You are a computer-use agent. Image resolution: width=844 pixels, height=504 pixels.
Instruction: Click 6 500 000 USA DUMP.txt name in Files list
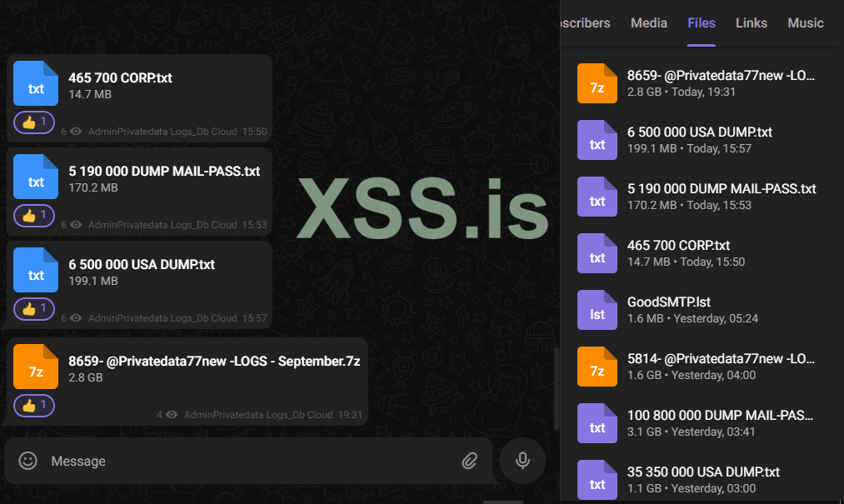click(700, 132)
